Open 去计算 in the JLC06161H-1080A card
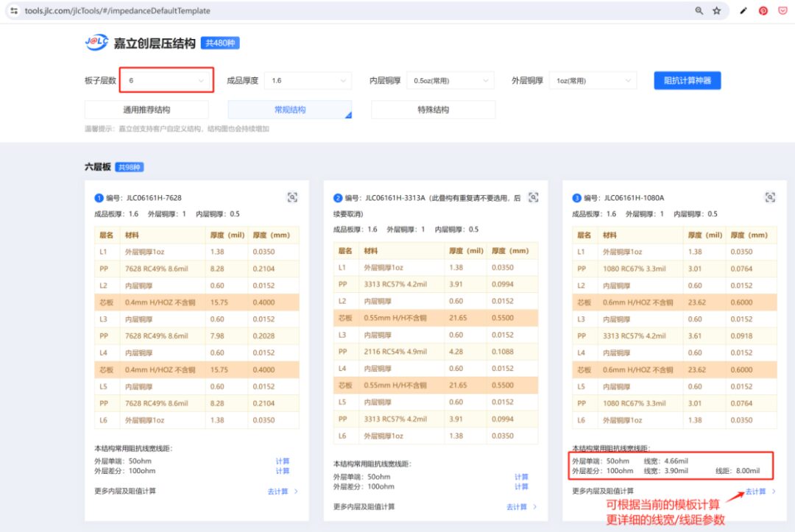The width and height of the screenshot is (795, 532). (760, 492)
